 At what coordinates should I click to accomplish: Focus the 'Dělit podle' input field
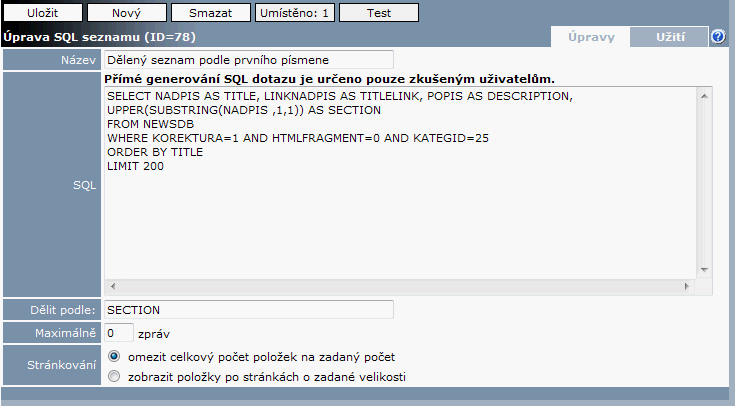(248, 310)
